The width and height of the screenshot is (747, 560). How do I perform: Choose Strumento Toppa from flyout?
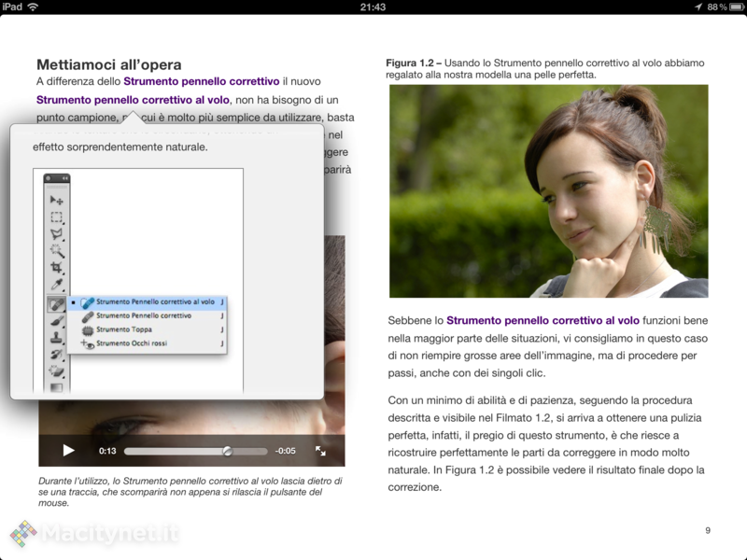tap(125, 329)
